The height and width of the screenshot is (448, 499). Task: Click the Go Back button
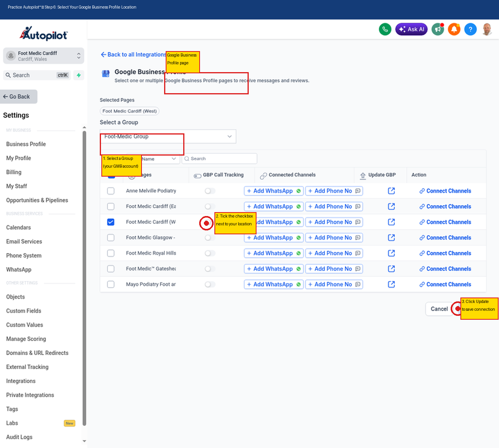(19, 97)
